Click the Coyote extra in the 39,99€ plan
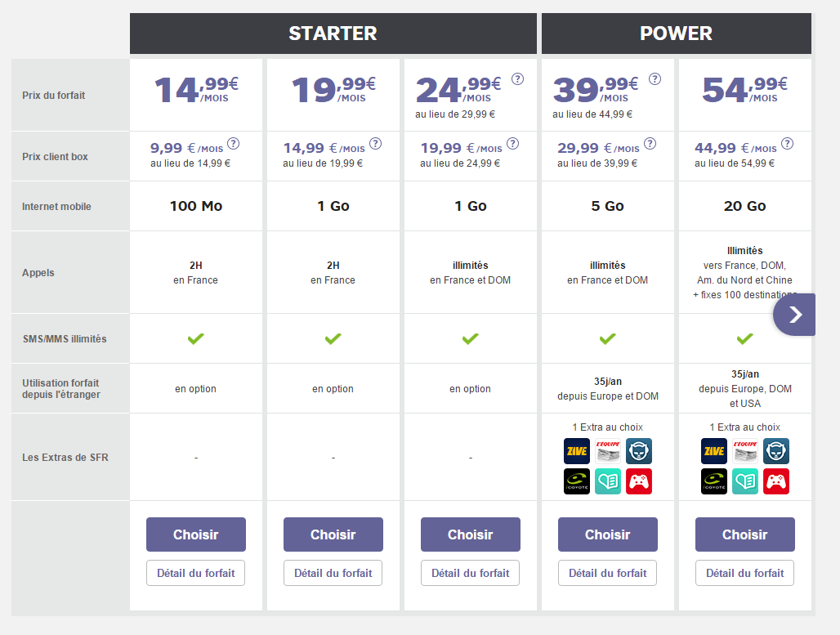840x635 pixels. coord(577,481)
